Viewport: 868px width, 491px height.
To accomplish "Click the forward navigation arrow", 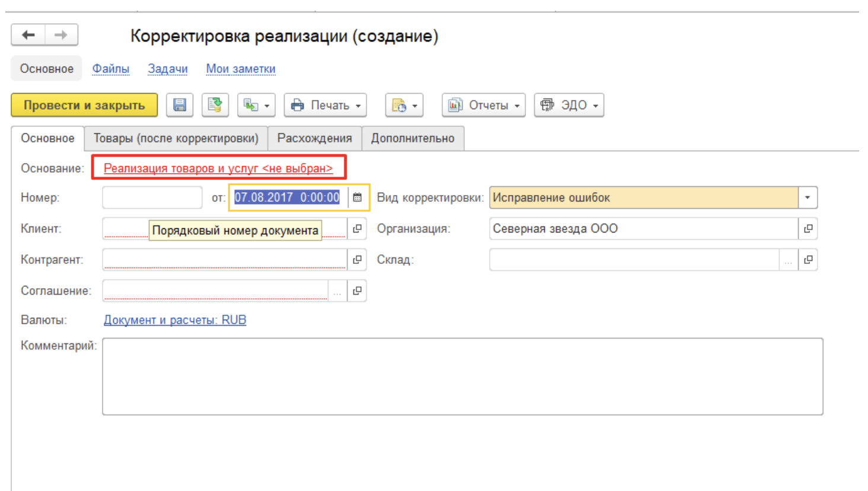I will click(x=61, y=35).
